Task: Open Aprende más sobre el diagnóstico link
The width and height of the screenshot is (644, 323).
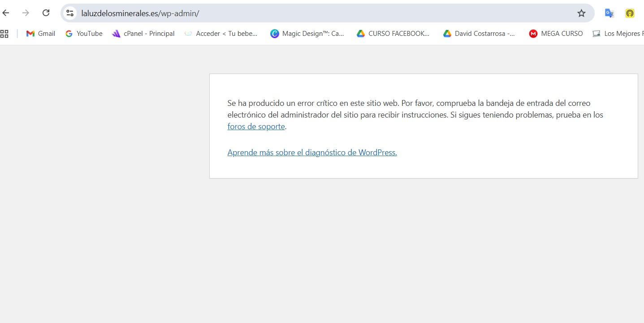Action: pyautogui.click(x=312, y=153)
